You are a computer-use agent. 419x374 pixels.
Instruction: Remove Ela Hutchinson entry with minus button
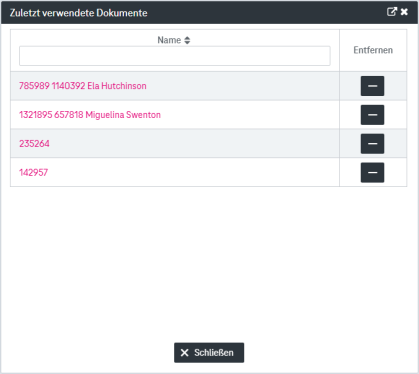point(372,86)
